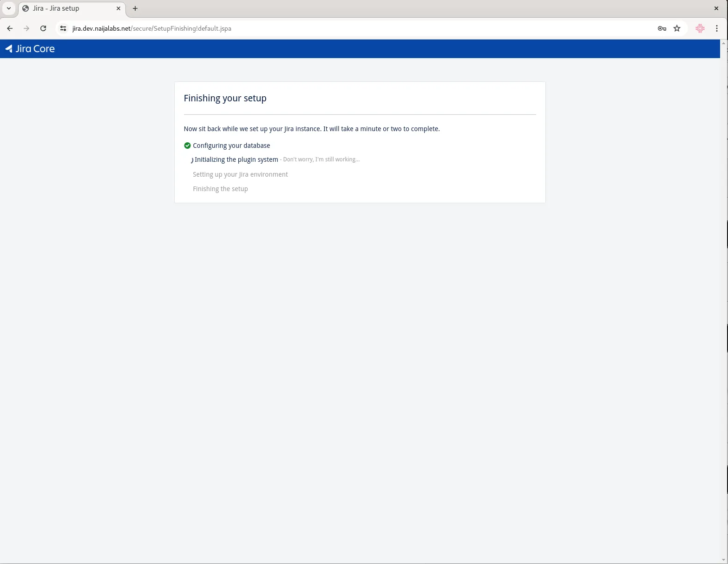Open the saved passwords key icon
This screenshot has width=728, height=564.
[662, 28]
